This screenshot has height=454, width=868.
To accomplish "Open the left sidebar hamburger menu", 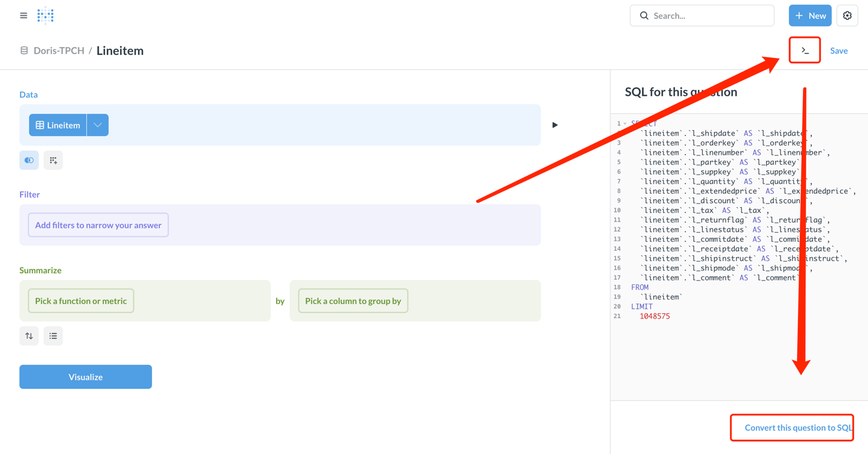I will tap(23, 15).
